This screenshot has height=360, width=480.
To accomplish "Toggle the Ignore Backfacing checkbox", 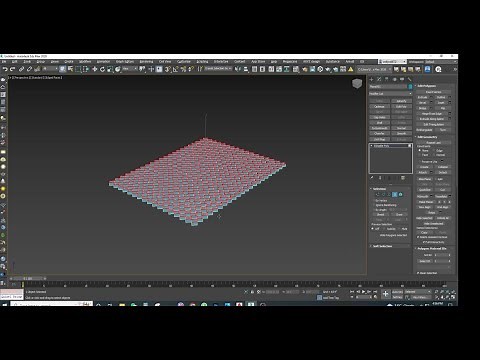I will [374, 205].
